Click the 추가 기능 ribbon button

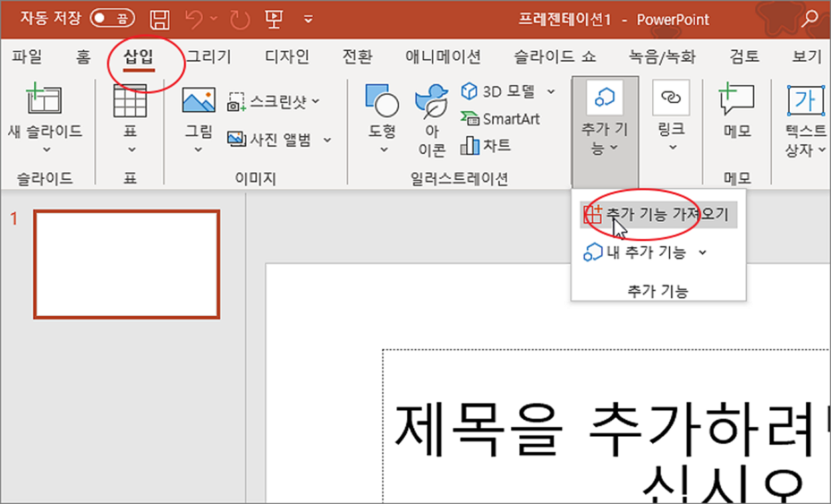pyautogui.click(x=604, y=131)
